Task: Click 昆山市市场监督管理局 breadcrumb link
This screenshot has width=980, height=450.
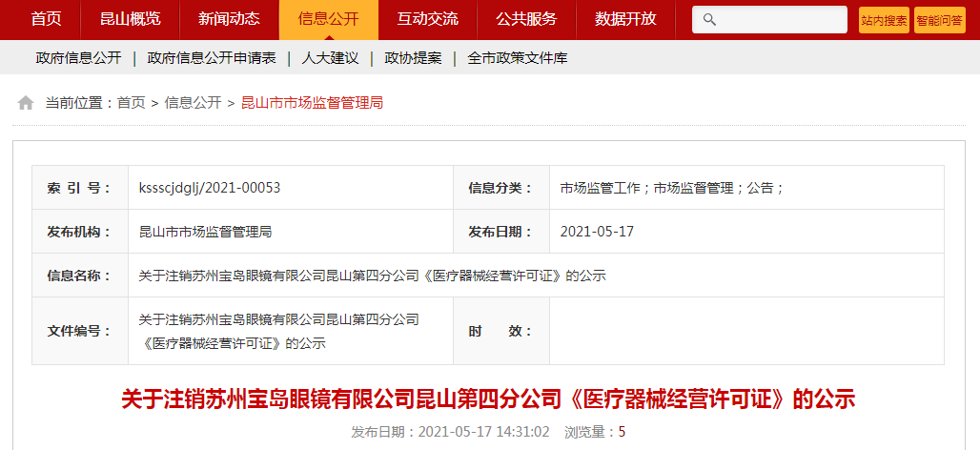Action: tap(312, 103)
